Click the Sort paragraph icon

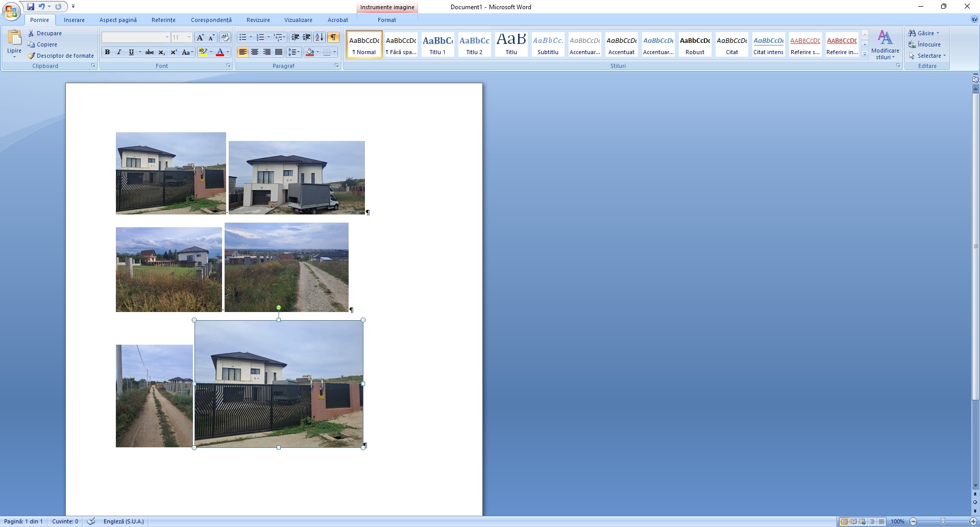tap(319, 37)
